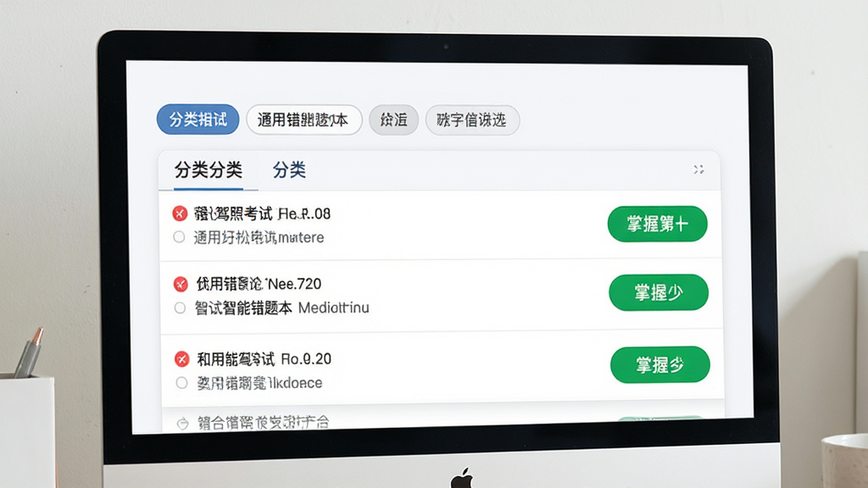This screenshot has height=488, width=868.
Task: Click the green 掌握 button in the Ro.0.20 row
Action: click(659, 364)
